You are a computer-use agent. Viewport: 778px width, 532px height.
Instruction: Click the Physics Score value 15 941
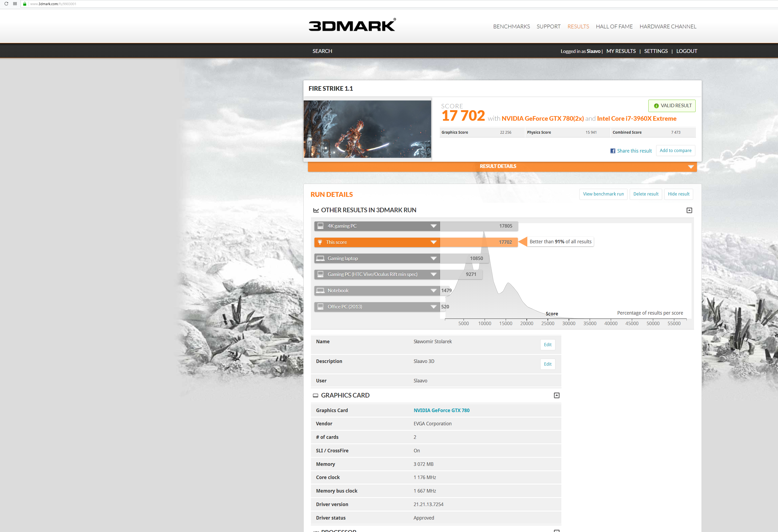[591, 133]
